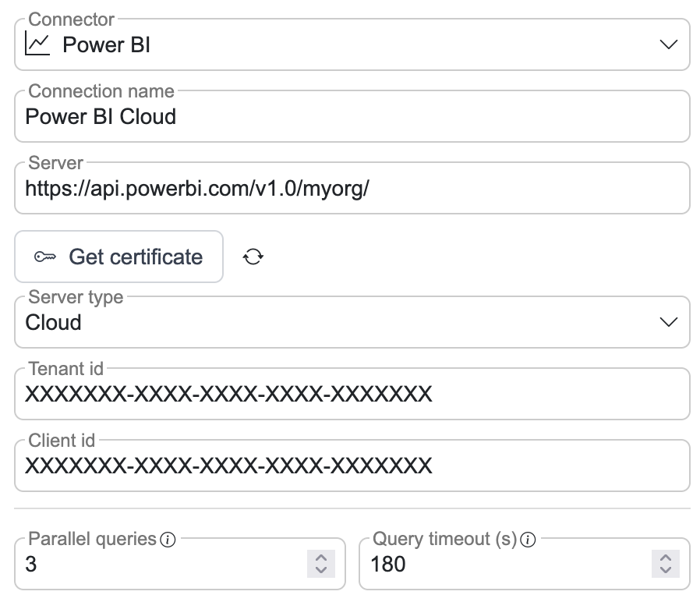The width and height of the screenshot is (700, 602).
Task: Click the Power BI chart icon
Action: tap(37, 44)
